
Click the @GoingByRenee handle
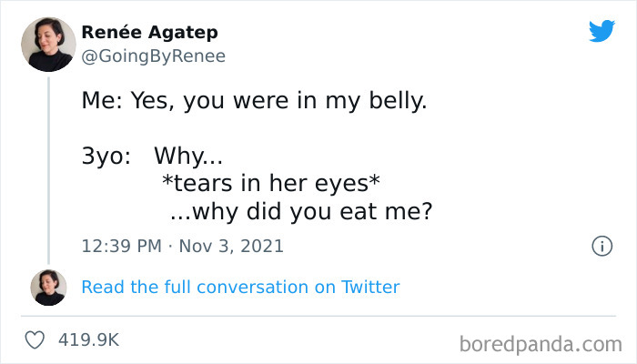point(153,56)
